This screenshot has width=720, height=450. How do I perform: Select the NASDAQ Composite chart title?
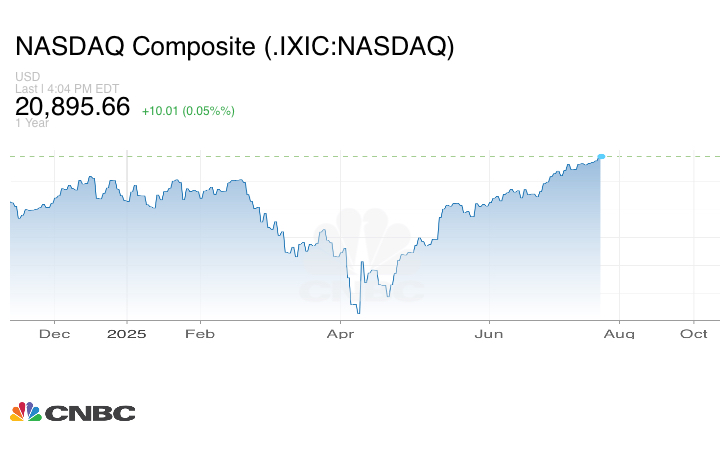pyautogui.click(x=234, y=47)
